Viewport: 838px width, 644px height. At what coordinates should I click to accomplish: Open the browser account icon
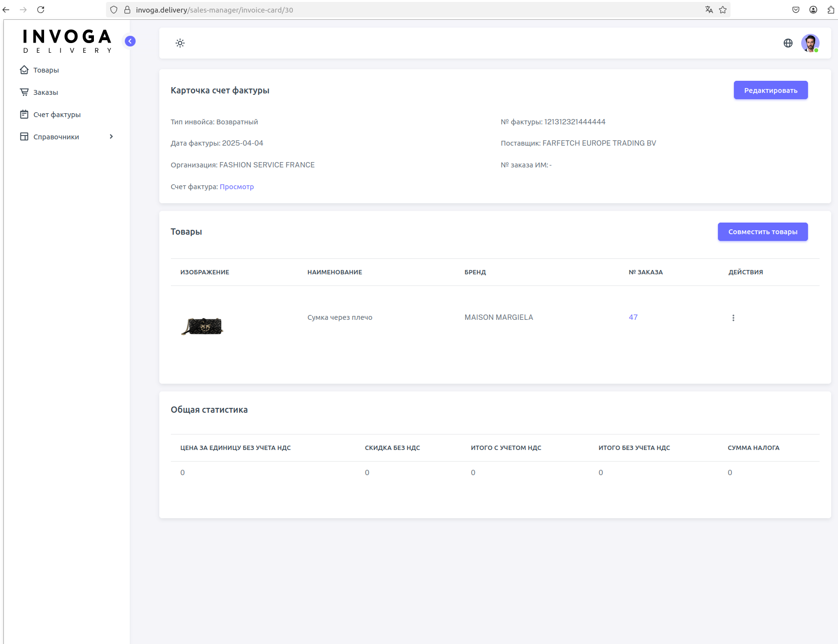pyautogui.click(x=813, y=10)
